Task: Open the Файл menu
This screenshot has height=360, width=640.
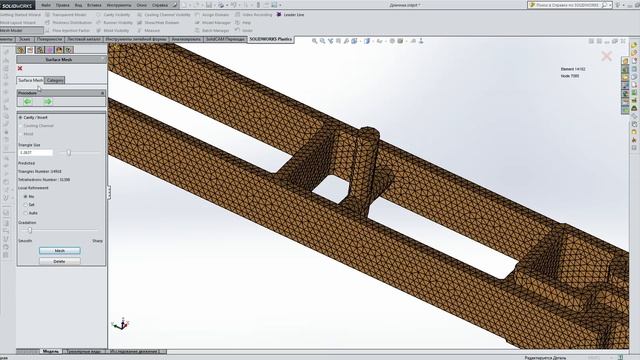Action: [x=46, y=5]
